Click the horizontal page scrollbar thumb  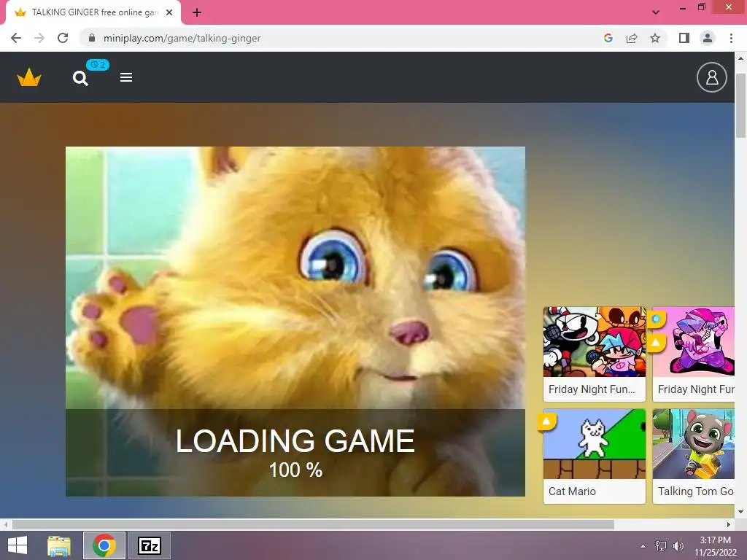[313, 525]
